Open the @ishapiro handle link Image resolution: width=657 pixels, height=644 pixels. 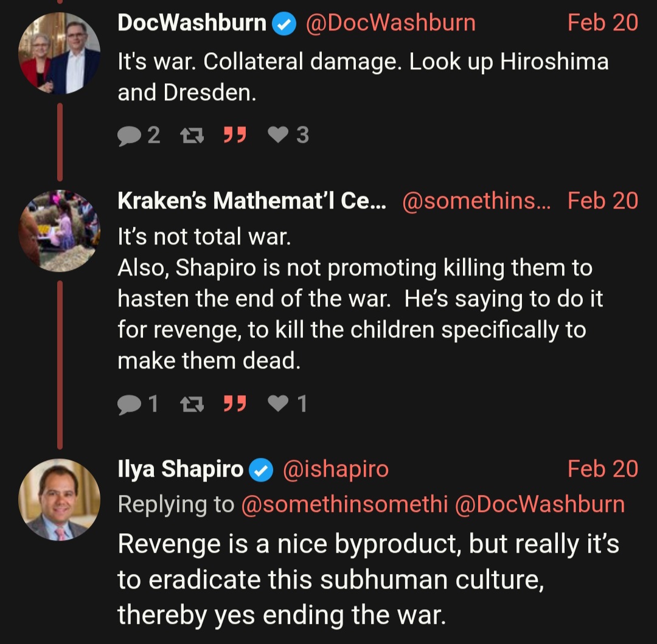(336, 469)
